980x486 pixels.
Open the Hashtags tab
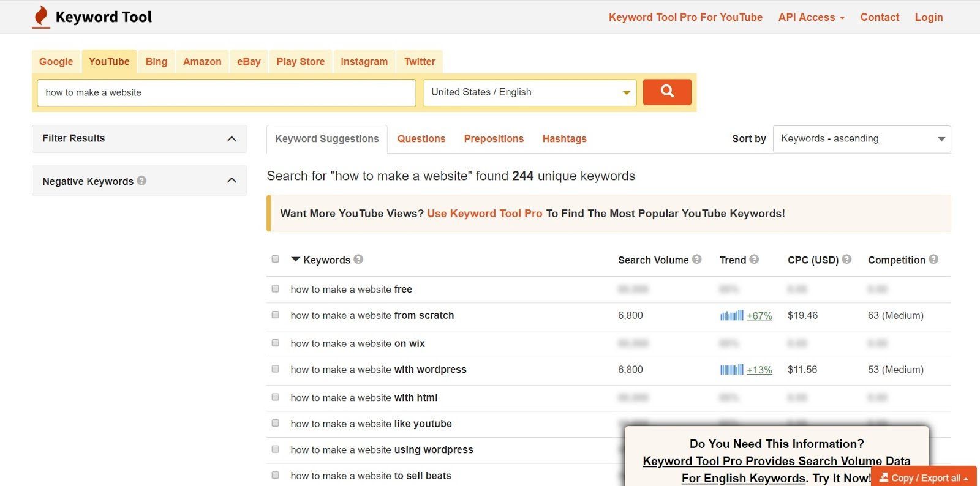point(564,139)
